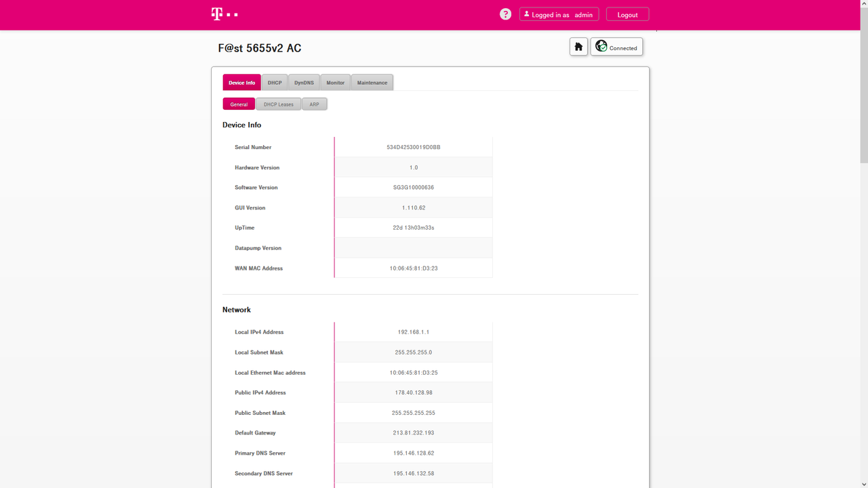Screen dimensions: 868x488
Task: Click the WAN MAC Address label
Action: point(259,268)
